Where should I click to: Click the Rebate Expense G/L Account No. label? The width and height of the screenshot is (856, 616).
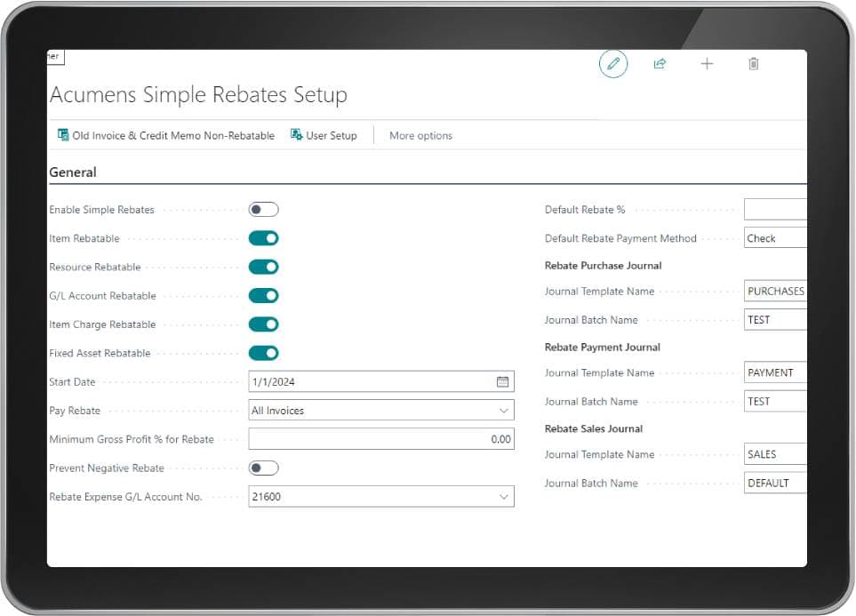pyautogui.click(x=125, y=497)
